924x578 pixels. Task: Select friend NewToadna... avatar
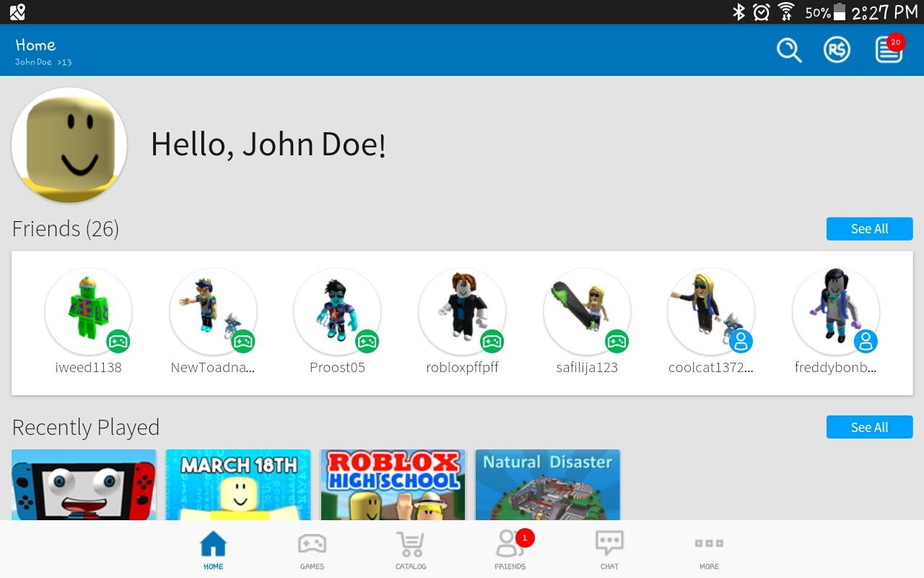point(213,311)
